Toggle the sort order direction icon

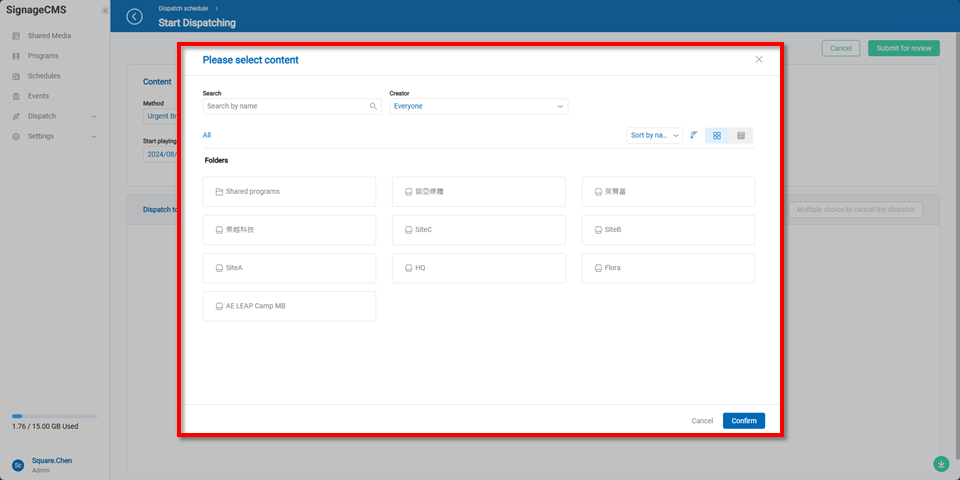pyautogui.click(x=694, y=135)
